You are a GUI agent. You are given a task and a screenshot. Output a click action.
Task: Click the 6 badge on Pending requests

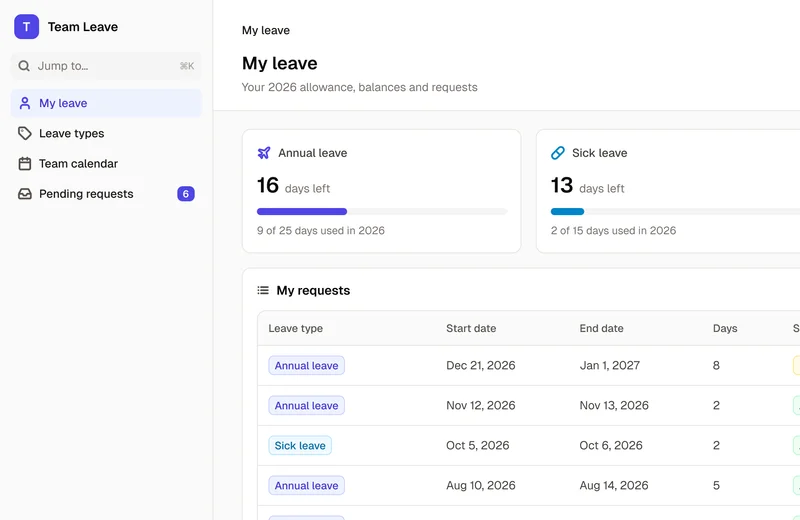pyautogui.click(x=186, y=194)
